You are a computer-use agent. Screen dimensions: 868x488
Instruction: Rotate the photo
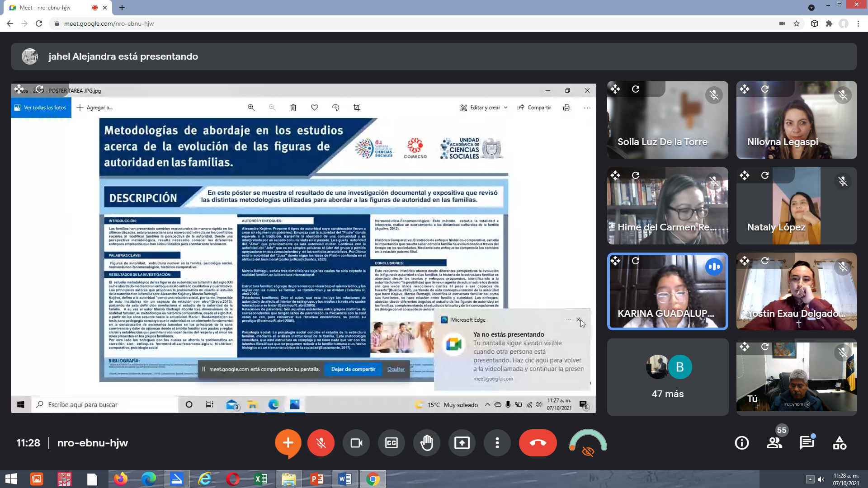(x=335, y=108)
